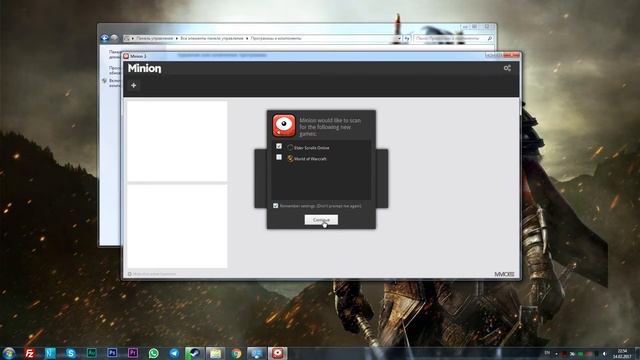Open Skype from the taskbar
This screenshot has width=640, height=360.
[71, 353]
